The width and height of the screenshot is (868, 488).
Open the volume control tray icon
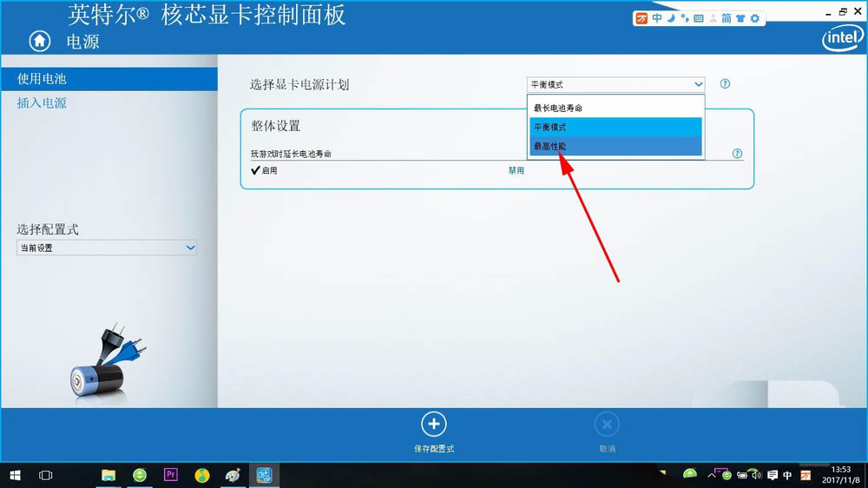click(x=756, y=475)
